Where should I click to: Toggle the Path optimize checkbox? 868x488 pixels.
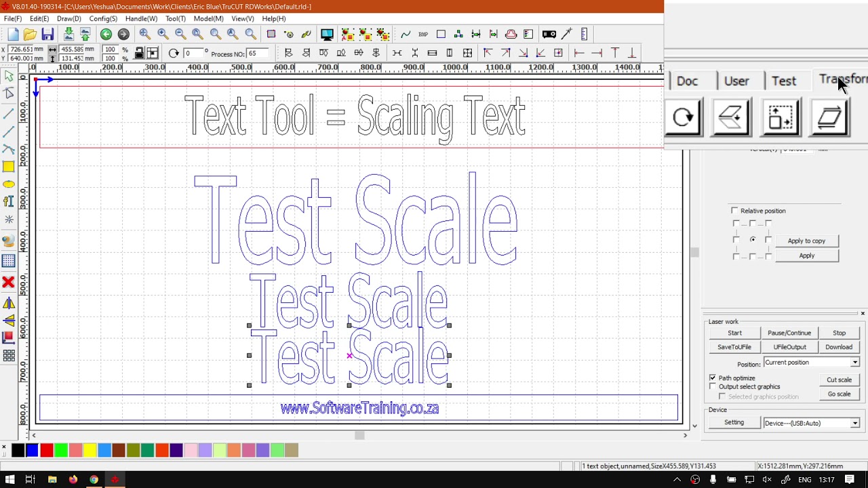[x=713, y=378]
